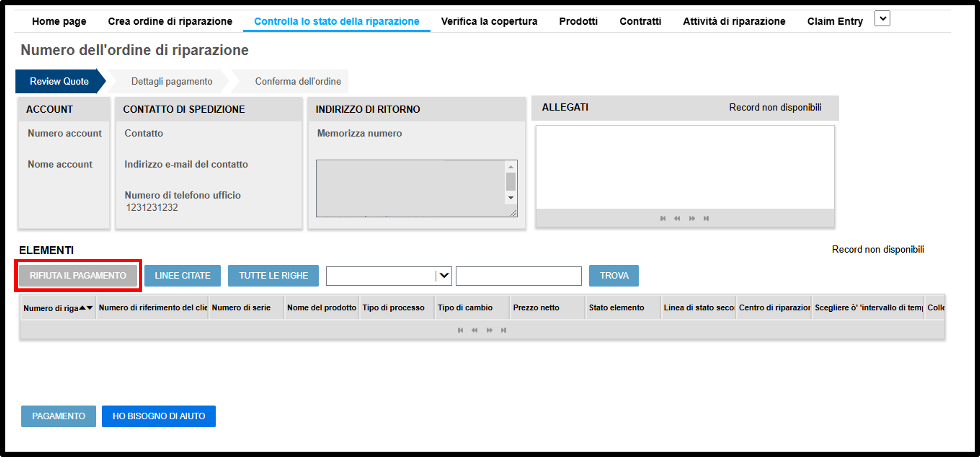Click Rifiuta il pagamento button
Screen dimensions: 980x457
tap(78, 275)
